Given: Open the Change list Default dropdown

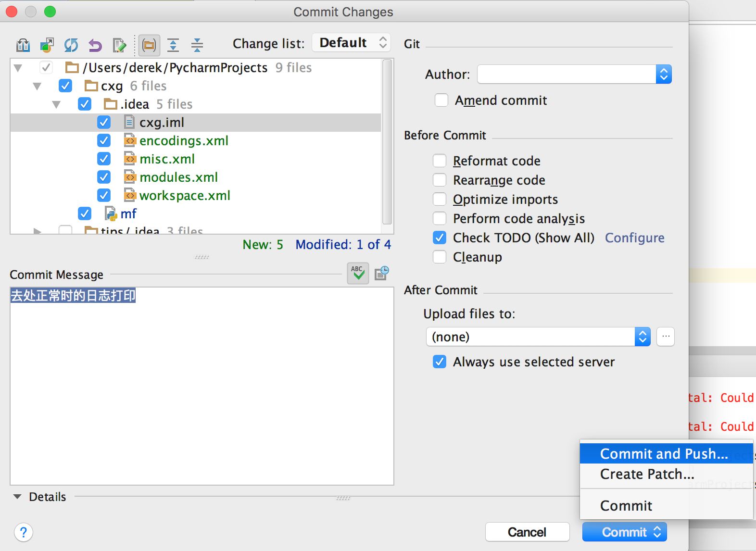Looking at the screenshot, I should pyautogui.click(x=352, y=43).
